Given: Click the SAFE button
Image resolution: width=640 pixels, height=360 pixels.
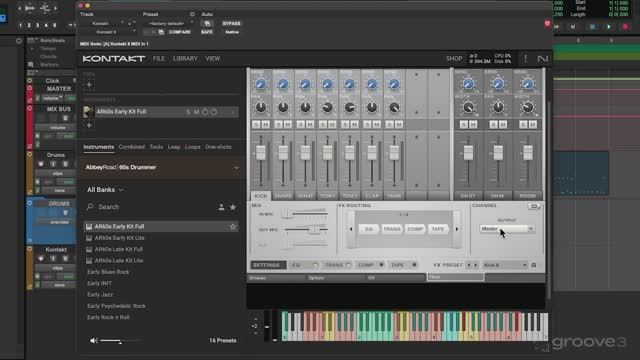Looking at the screenshot, I should (x=207, y=32).
